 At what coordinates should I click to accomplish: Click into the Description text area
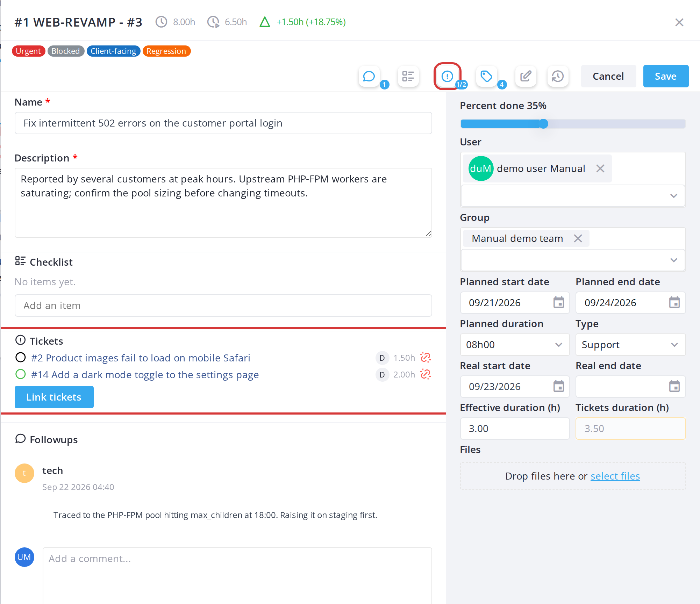pyautogui.click(x=223, y=203)
